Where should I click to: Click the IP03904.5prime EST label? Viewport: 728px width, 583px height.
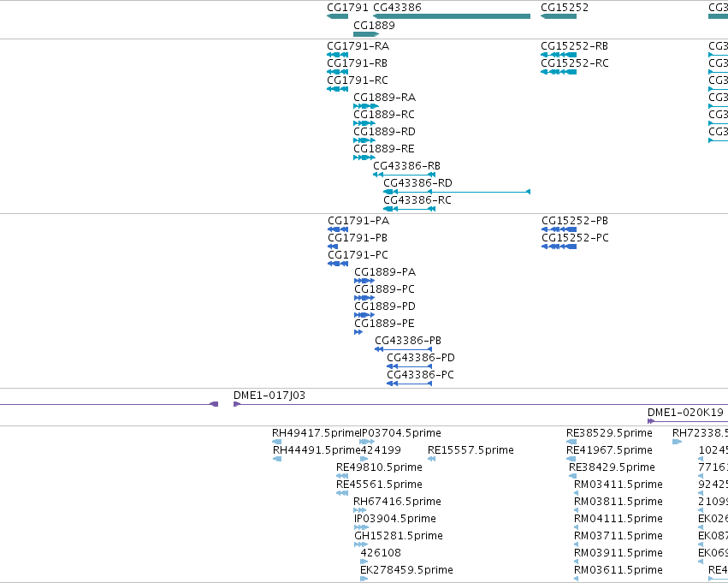click(395, 520)
